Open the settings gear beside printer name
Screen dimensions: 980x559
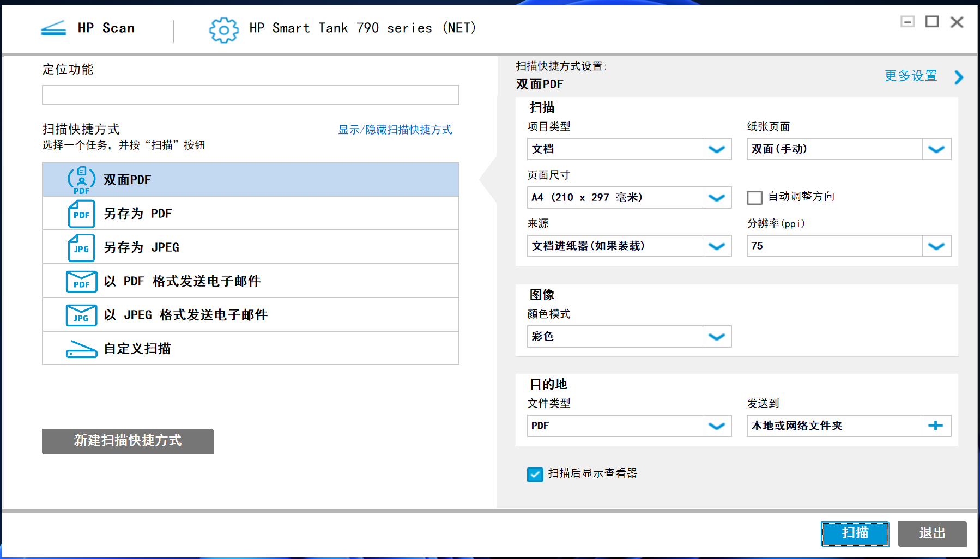[x=223, y=30]
